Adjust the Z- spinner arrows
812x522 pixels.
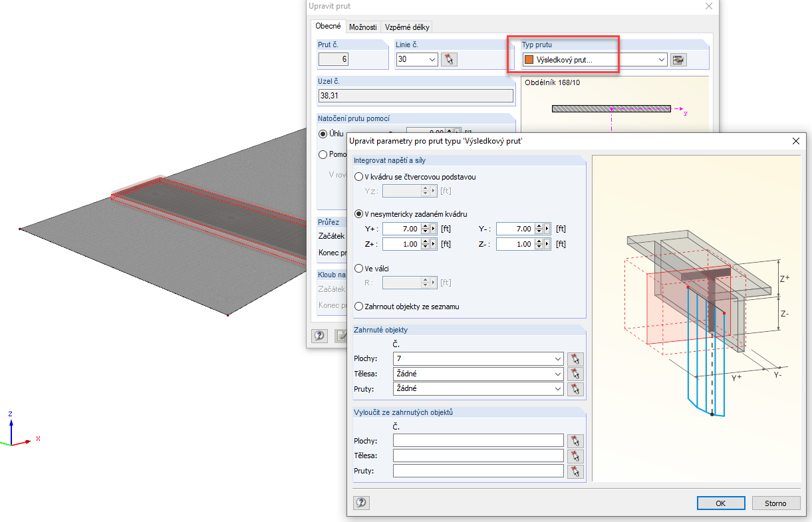pyautogui.click(x=539, y=244)
